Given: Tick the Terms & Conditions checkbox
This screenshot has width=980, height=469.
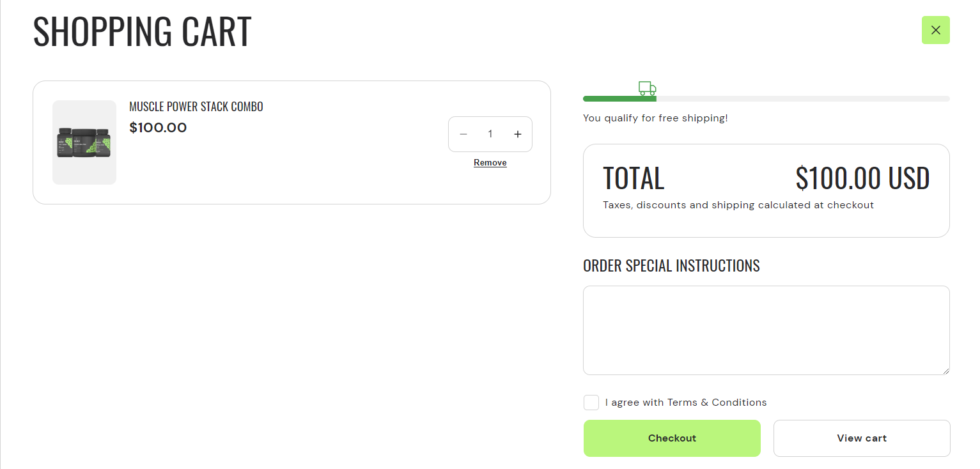Looking at the screenshot, I should (591, 403).
